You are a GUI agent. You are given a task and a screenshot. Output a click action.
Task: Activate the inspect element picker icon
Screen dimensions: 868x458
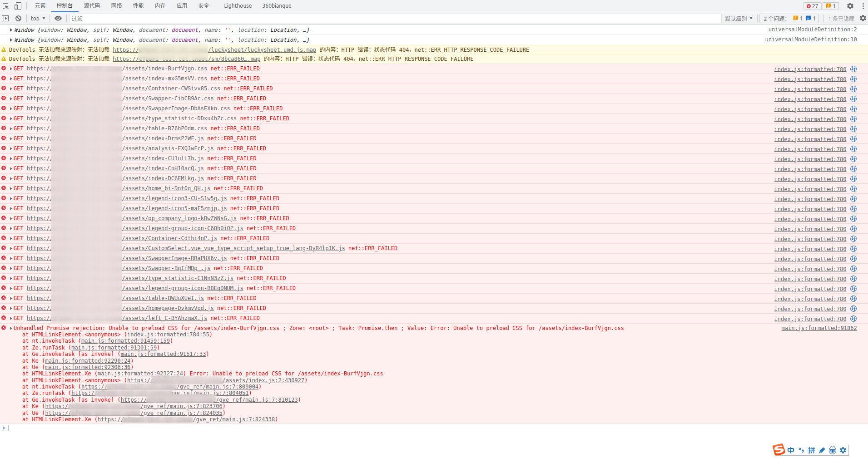[5, 6]
